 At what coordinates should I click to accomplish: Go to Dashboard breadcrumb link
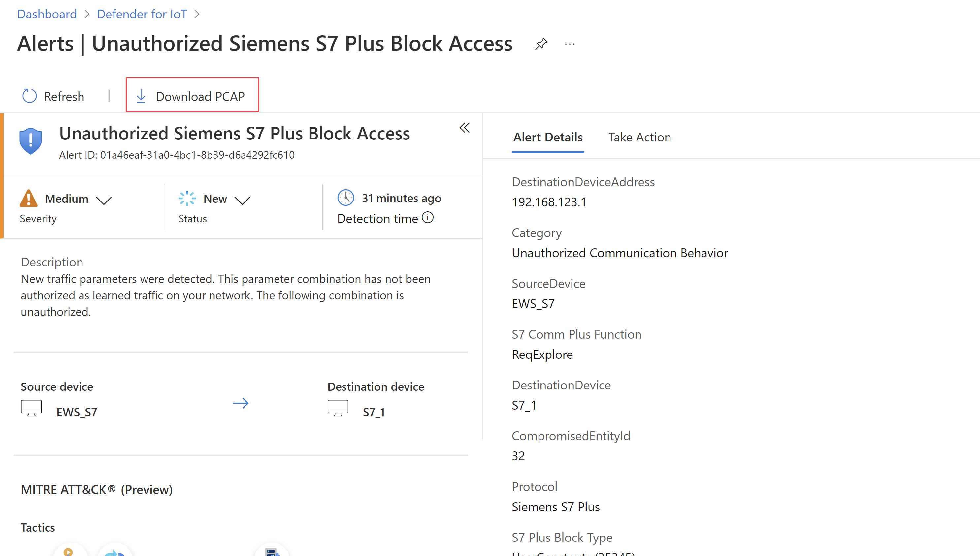(x=47, y=14)
